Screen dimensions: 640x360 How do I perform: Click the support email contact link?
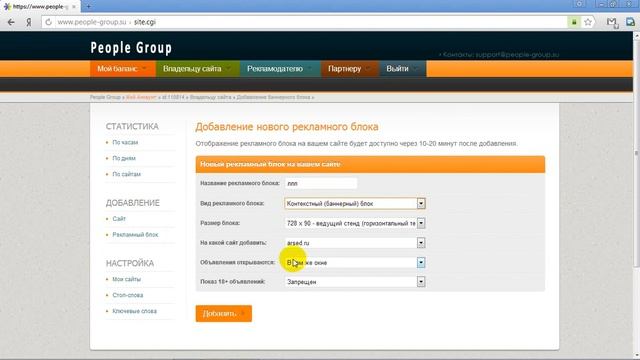pos(517,54)
